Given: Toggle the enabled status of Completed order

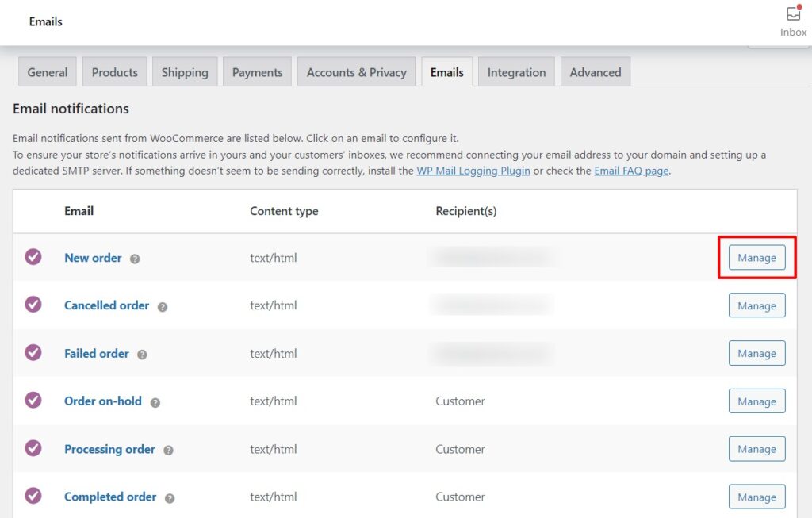Looking at the screenshot, I should tap(33, 497).
